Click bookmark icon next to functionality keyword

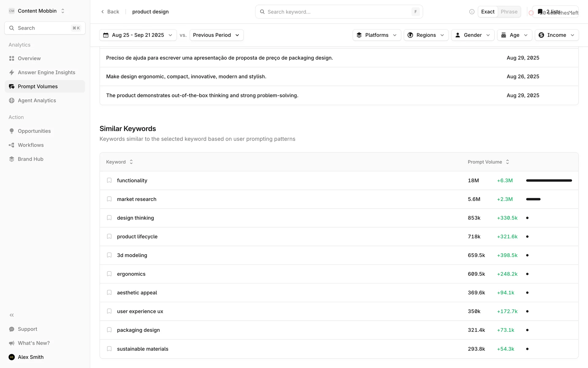[109, 180]
